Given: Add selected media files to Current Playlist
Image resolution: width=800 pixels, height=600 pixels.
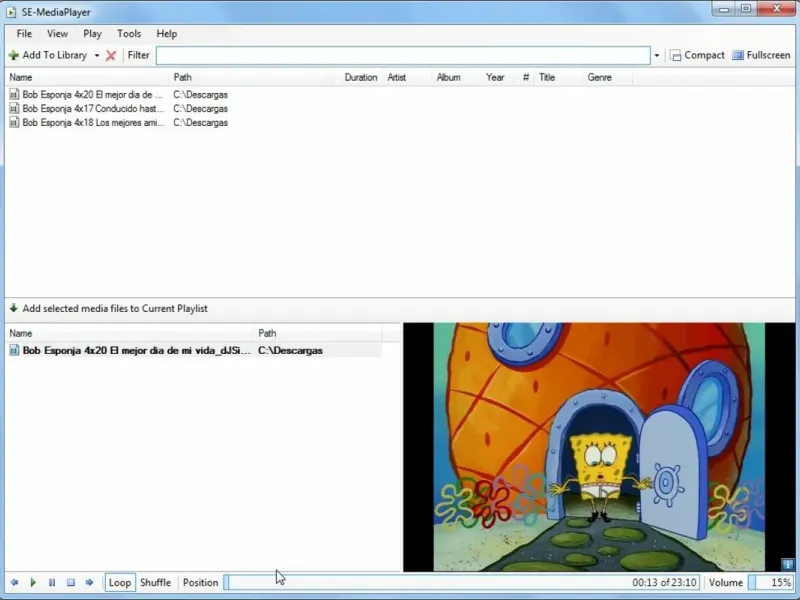Looking at the screenshot, I should click(108, 308).
